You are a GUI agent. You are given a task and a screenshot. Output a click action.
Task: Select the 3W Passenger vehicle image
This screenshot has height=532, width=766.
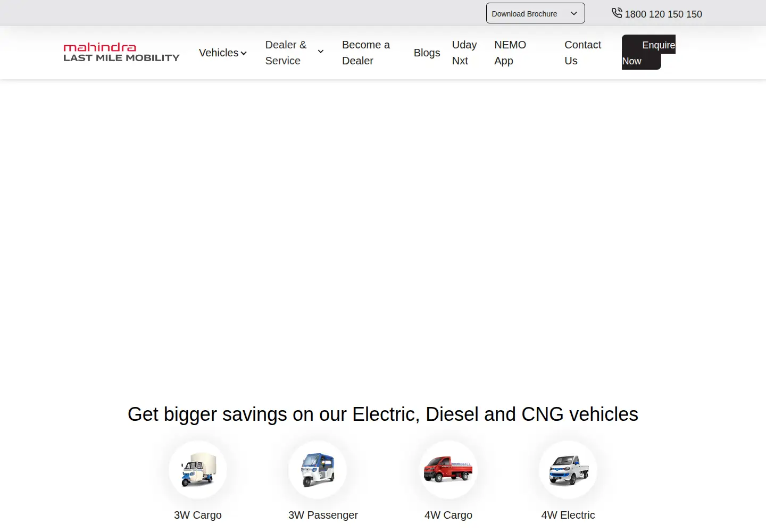pos(318,470)
